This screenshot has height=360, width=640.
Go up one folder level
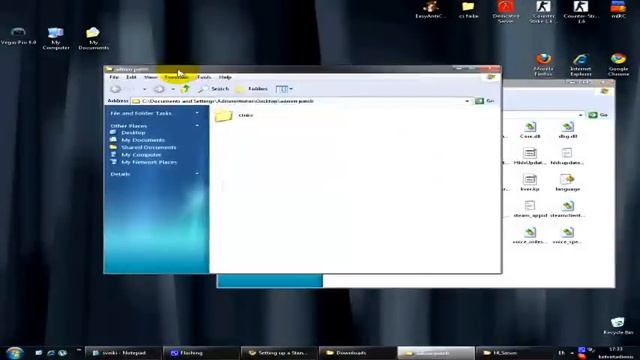click(x=186, y=89)
